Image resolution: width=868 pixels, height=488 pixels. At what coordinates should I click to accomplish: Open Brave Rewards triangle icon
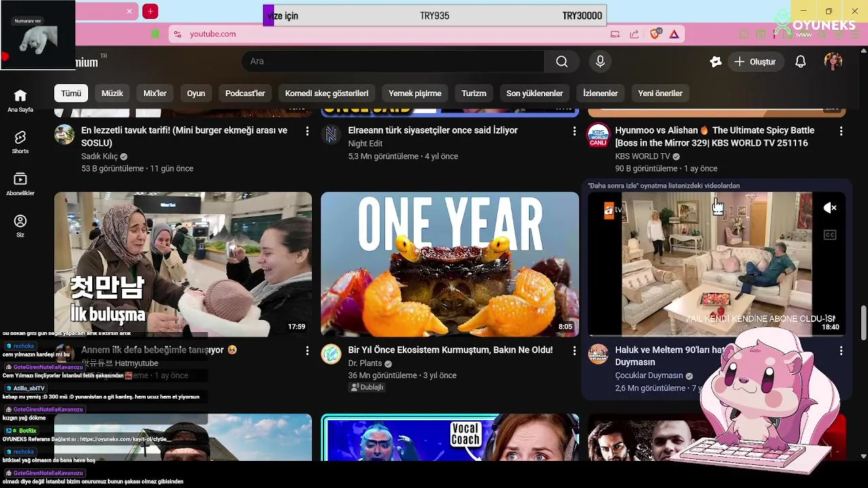pos(674,34)
